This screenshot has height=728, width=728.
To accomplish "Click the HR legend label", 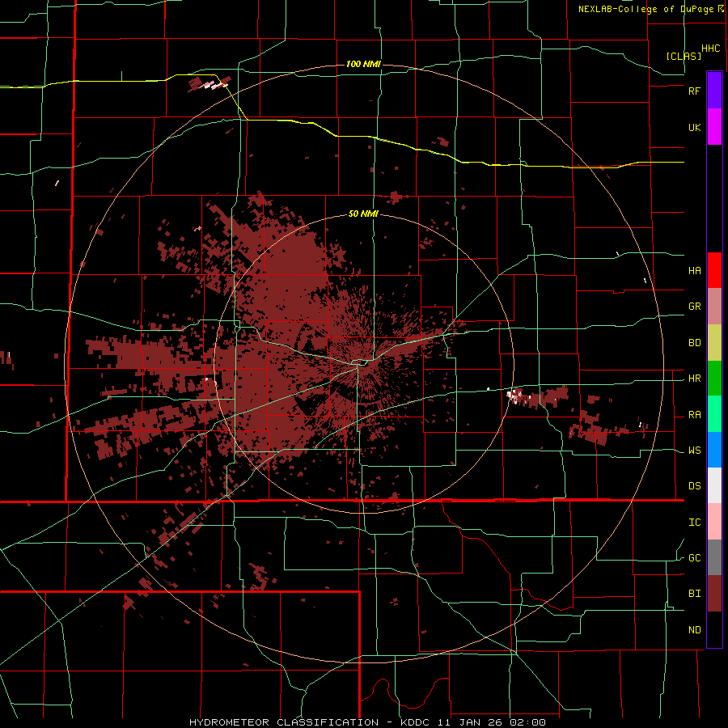I will [695, 379].
